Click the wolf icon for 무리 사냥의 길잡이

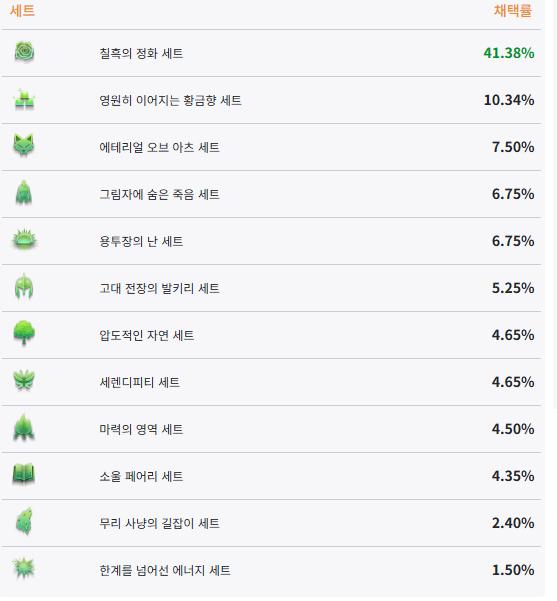click(x=25, y=521)
